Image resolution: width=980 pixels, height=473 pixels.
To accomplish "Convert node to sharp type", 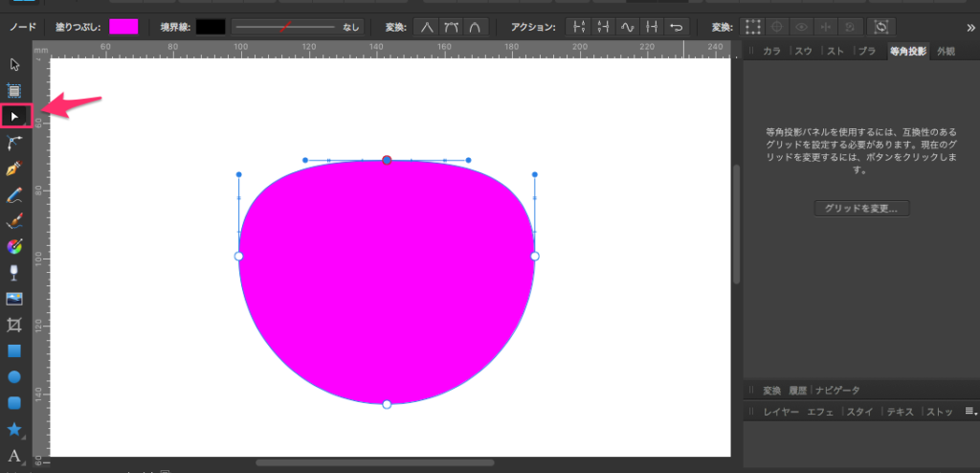I will tap(427, 27).
